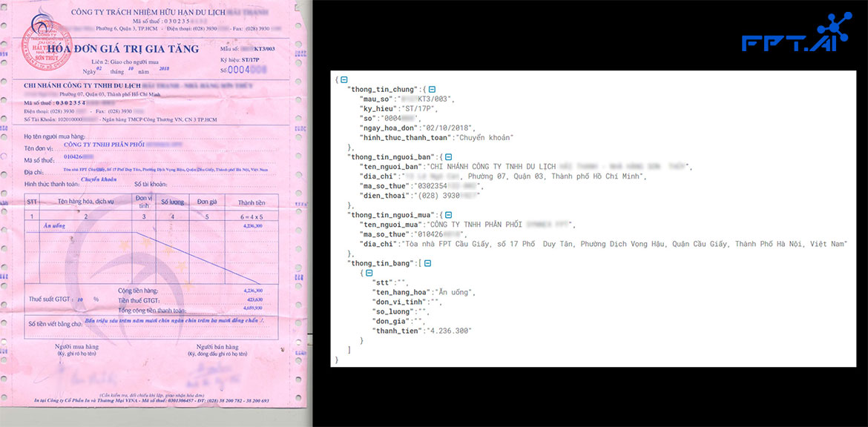Collapse the thong_tin_bang array

pos(427,263)
